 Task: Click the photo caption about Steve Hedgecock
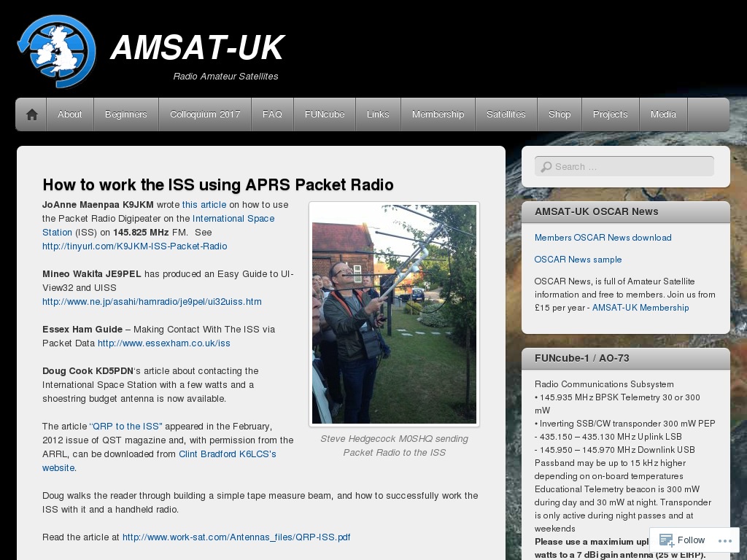coord(394,446)
